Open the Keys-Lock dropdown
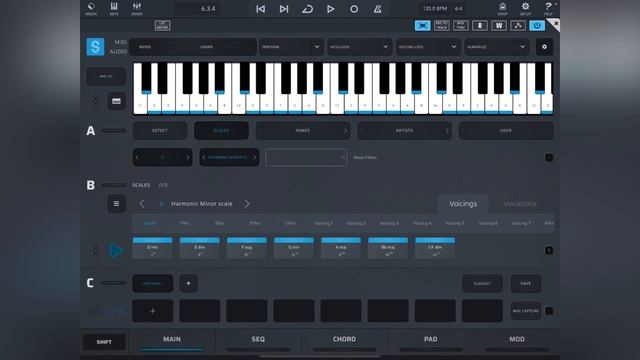This screenshot has width=640, height=360. coord(360,47)
